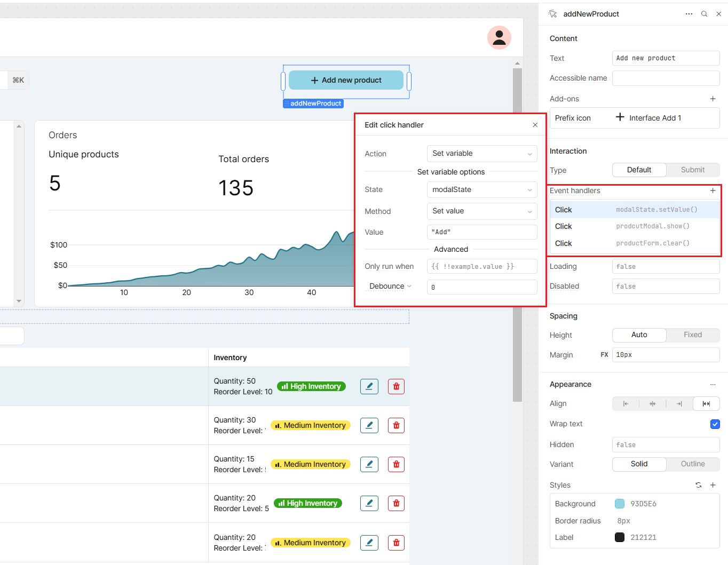Click the ⌘K shortcut button

(18, 80)
